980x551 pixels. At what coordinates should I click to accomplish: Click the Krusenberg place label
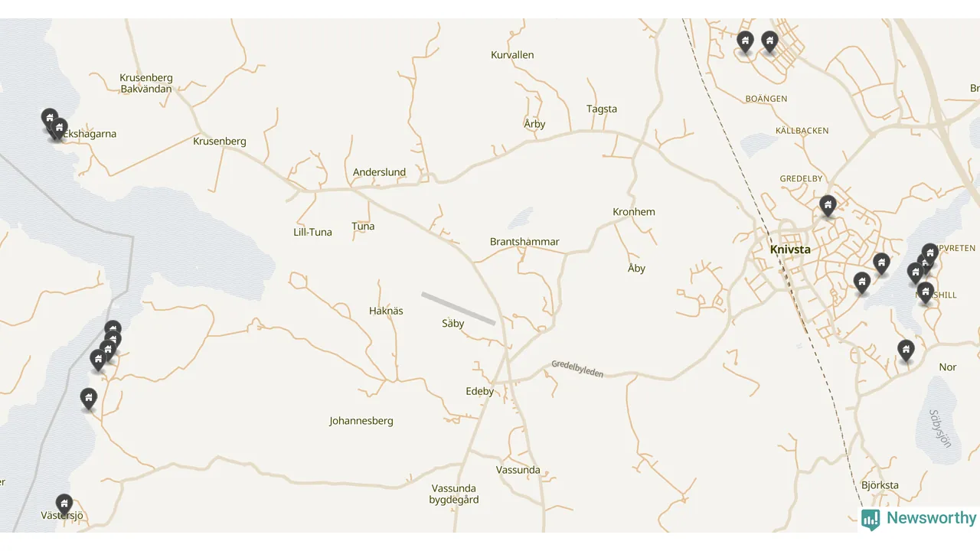[220, 141]
